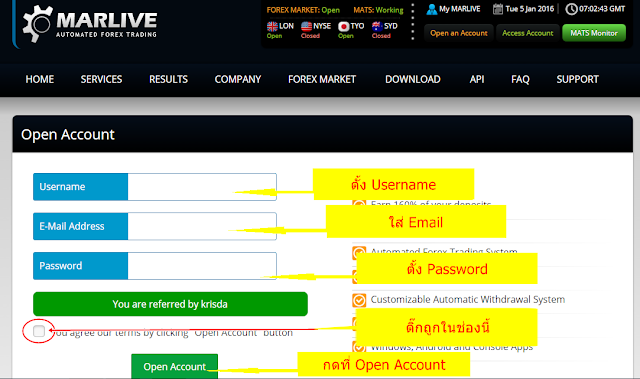Click the calendar icon beside the date

click(498, 9)
